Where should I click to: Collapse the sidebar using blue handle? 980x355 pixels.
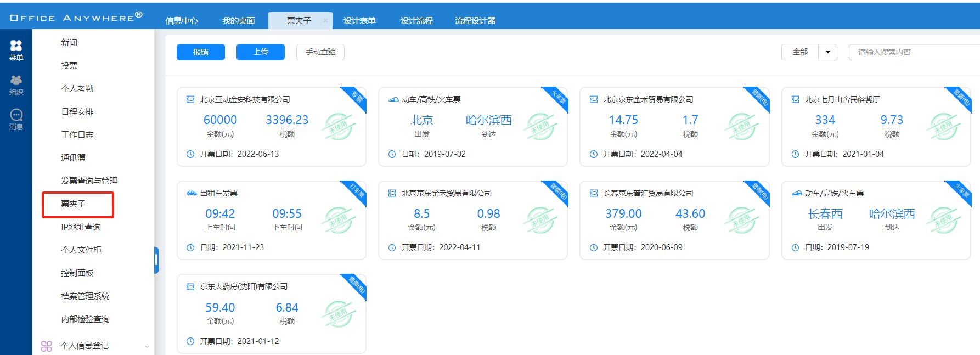click(156, 260)
